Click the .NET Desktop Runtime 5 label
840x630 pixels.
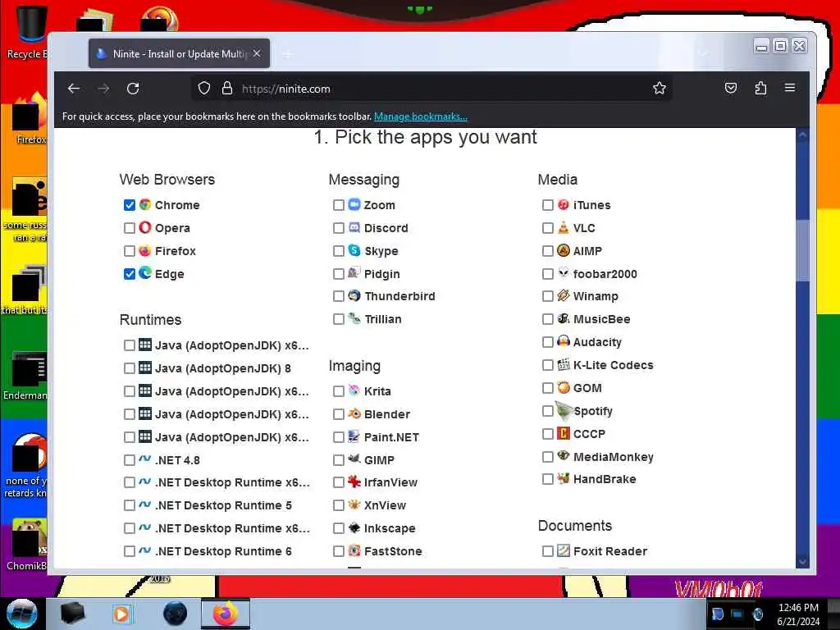(x=223, y=505)
